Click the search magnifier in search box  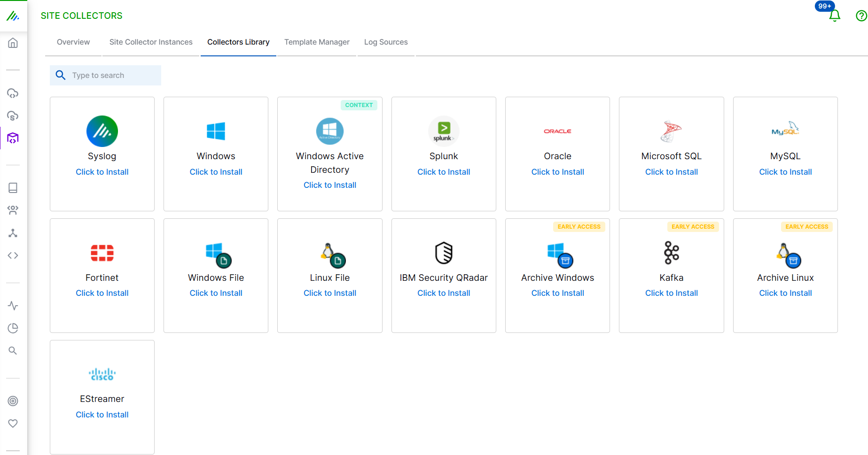pos(61,75)
